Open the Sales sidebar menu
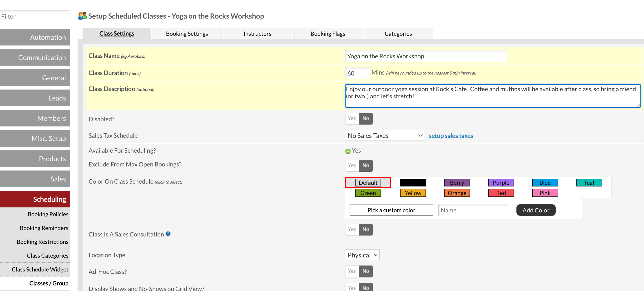 (x=35, y=179)
